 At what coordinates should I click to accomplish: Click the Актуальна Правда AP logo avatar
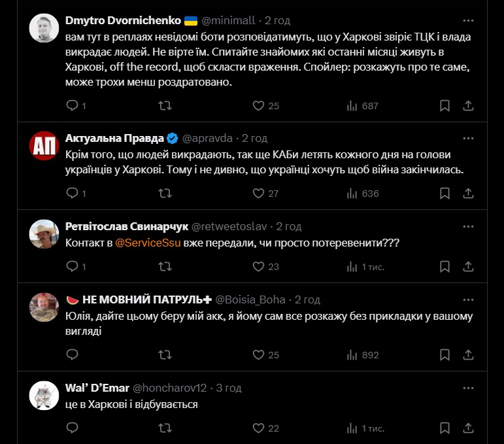click(x=44, y=146)
